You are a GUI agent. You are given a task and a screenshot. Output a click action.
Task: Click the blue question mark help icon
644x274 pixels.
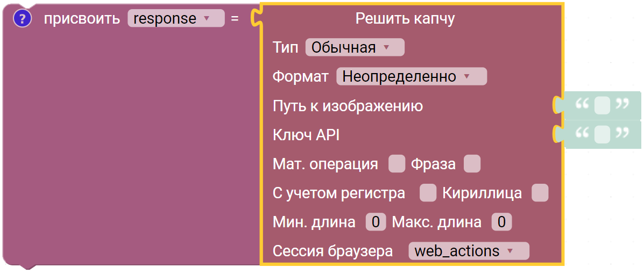(x=22, y=19)
